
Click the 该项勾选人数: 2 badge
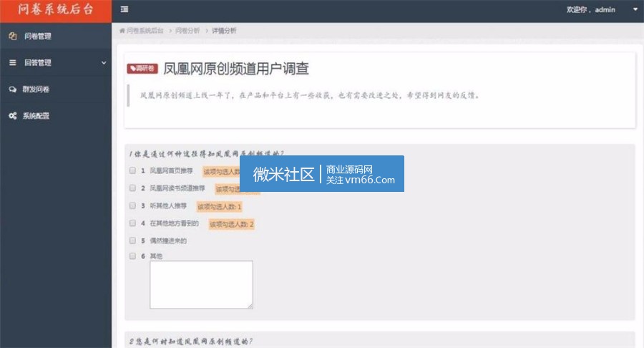click(x=232, y=224)
